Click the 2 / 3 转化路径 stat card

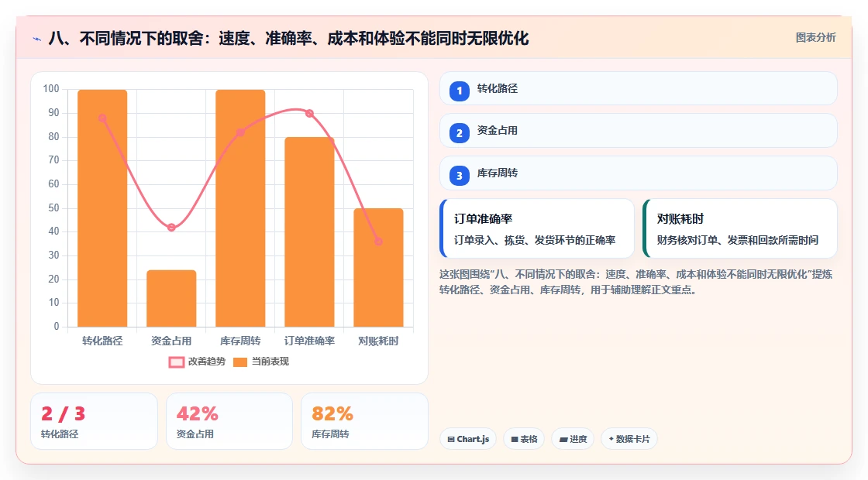pos(94,421)
